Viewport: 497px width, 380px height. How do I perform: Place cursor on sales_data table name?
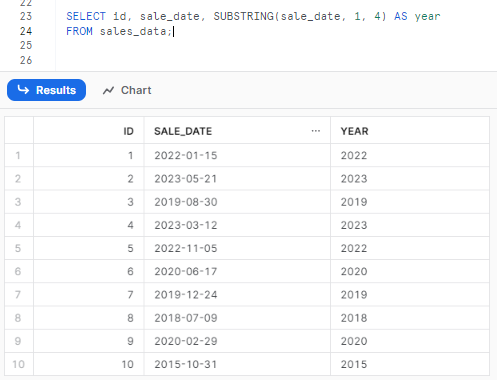coord(133,31)
